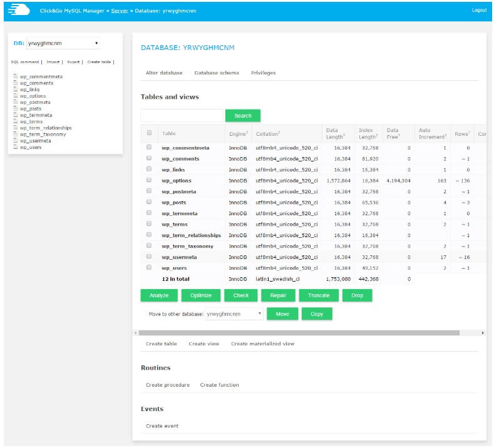
Task: Expand the Move to other database dropdown
Action: click(234, 313)
